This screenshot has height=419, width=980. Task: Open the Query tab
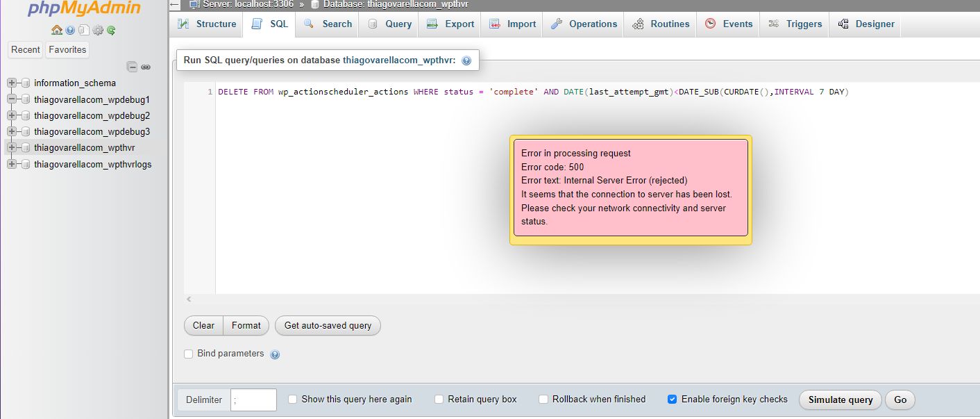pyautogui.click(x=389, y=24)
